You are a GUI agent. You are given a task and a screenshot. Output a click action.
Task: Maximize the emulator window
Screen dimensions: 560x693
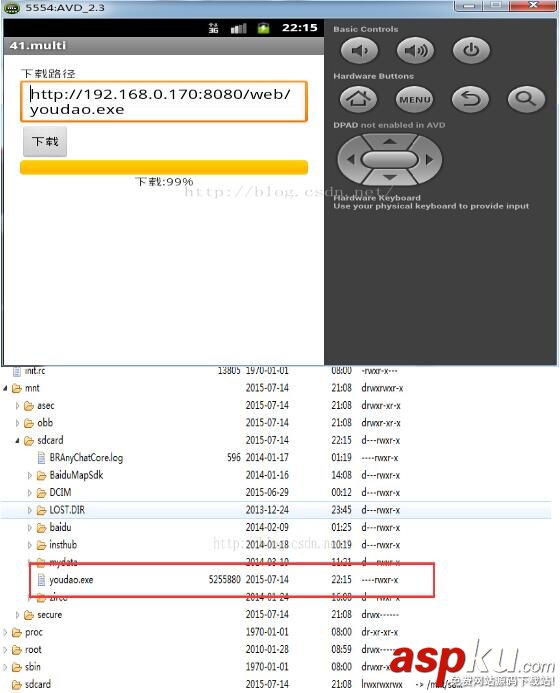pyautogui.click(x=495, y=5)
